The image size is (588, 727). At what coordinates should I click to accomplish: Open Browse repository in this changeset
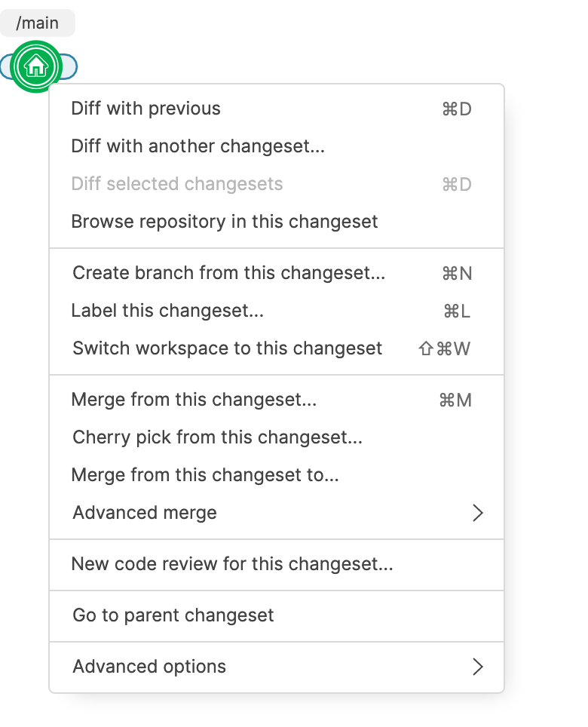224,222
